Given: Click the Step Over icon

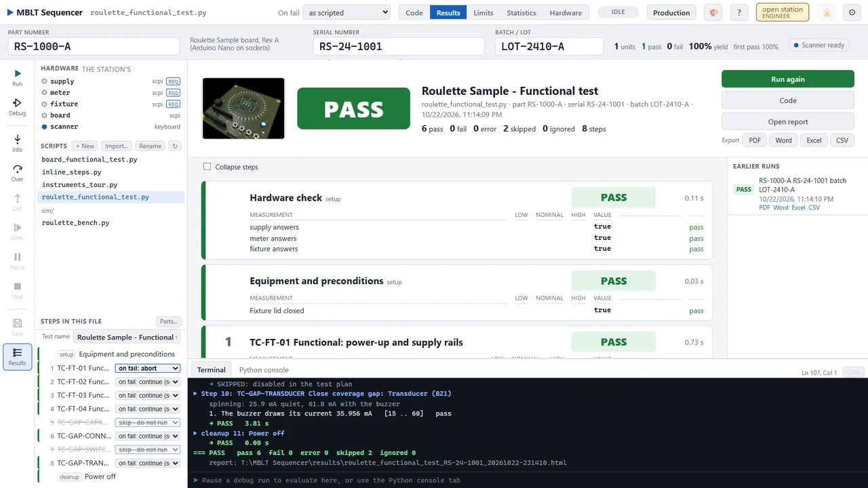Looking at the screenshot, I should click(x=17, y=173).
